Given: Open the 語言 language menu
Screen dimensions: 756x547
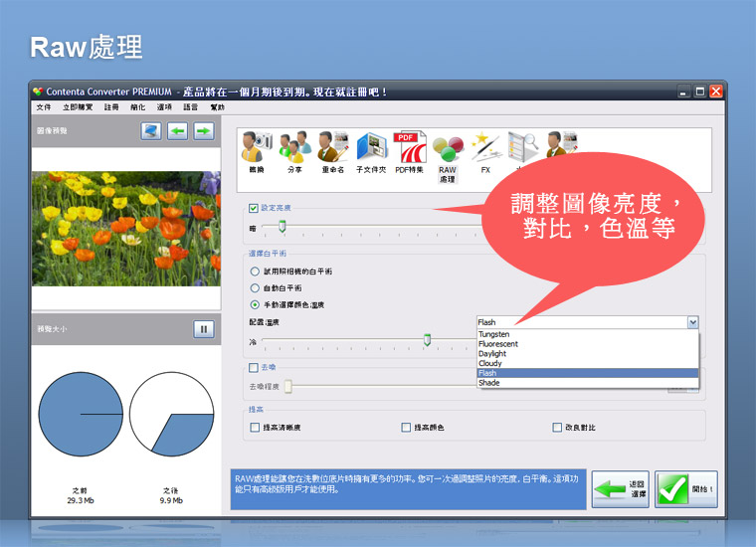Looking at the screenshot, I should (190, 107).
